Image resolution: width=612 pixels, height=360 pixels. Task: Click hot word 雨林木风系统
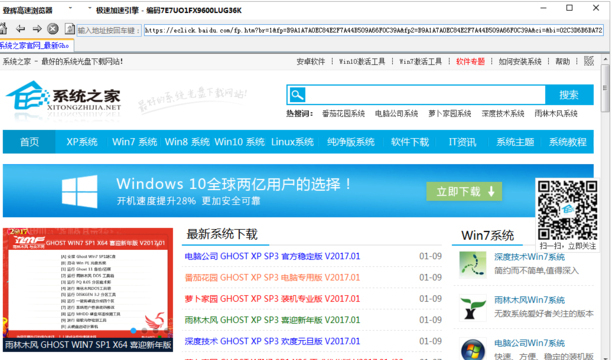click(x=556, y=114)
